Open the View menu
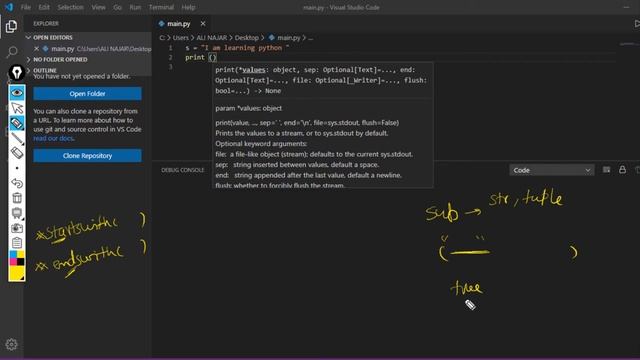This screenshot has height=360, width=640. coord(98,7)
